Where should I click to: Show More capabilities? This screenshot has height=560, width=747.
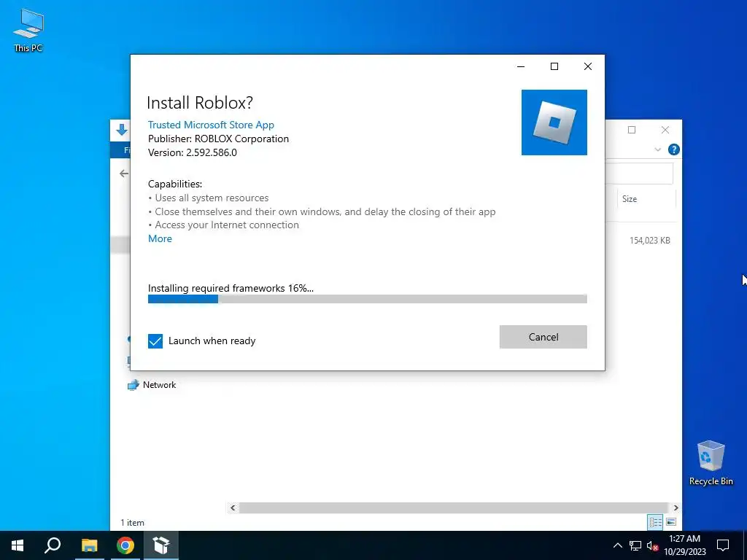pos(160,238)
